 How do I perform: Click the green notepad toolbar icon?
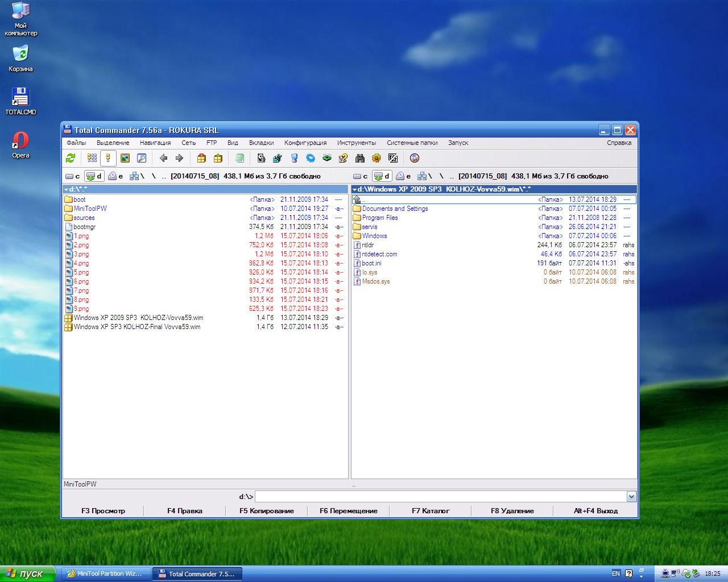(x=239, y=158)
